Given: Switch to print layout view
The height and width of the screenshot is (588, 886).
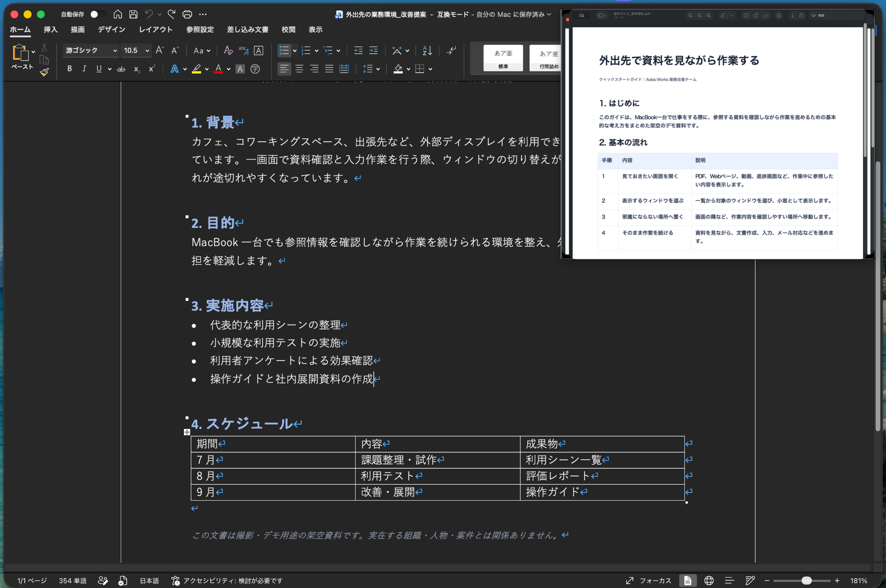Looking at the screenshot, I should tap(687, 581).
